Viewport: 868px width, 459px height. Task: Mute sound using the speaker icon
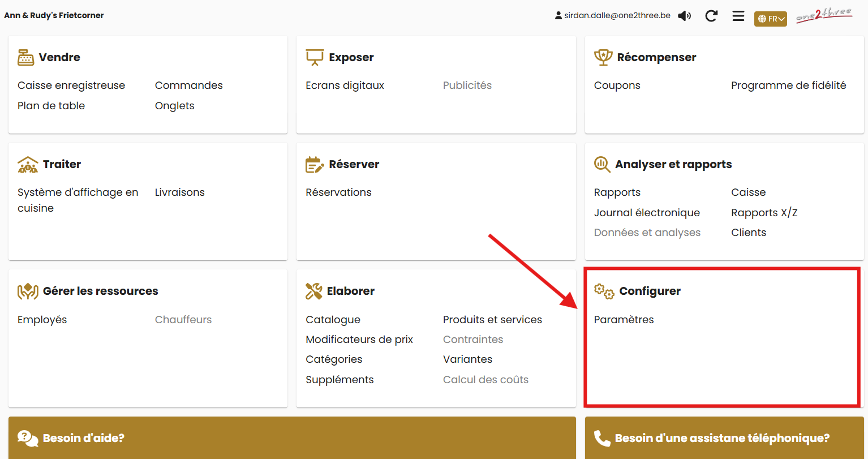(685, 16)
